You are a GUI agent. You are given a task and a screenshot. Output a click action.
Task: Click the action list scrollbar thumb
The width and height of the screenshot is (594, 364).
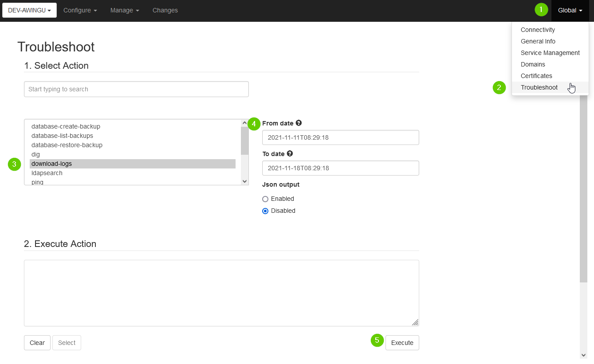coord(244,141)
